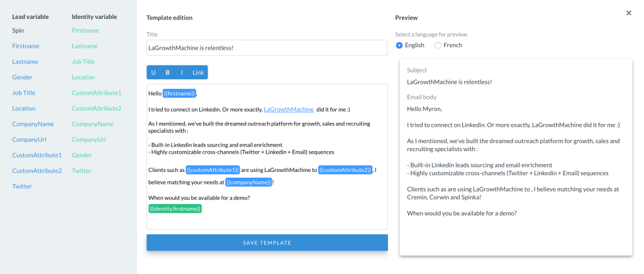Viewport: 644px width, 274px height.
Task: Toggle bold formatting in the editor toolbar
Action: 168,72
